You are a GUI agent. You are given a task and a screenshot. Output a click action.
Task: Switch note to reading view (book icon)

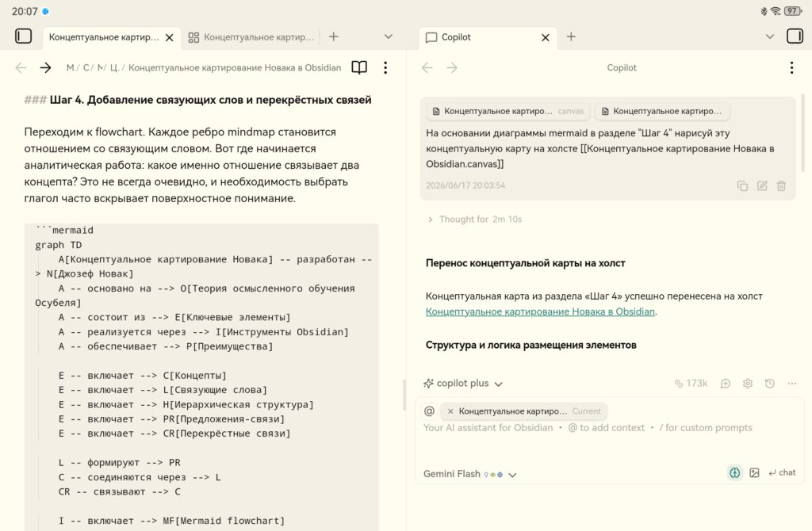point(359,67)
